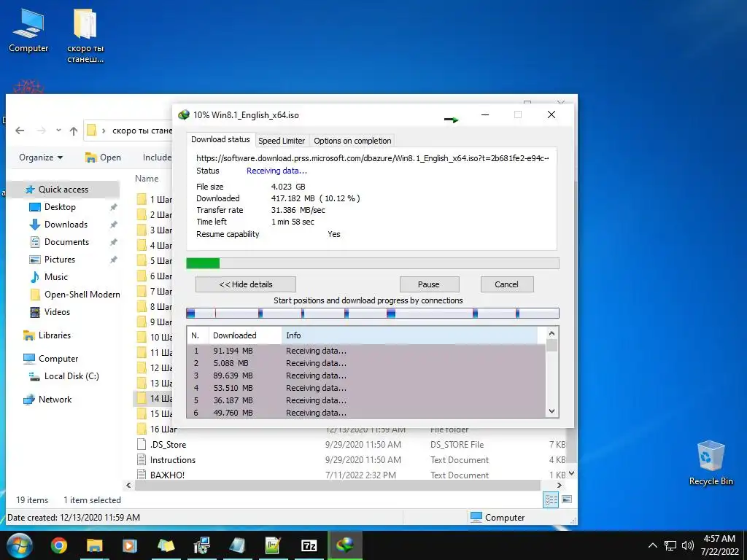Switch Explorer to details view
The image size is (747, 560).
(x=551, y=499)
